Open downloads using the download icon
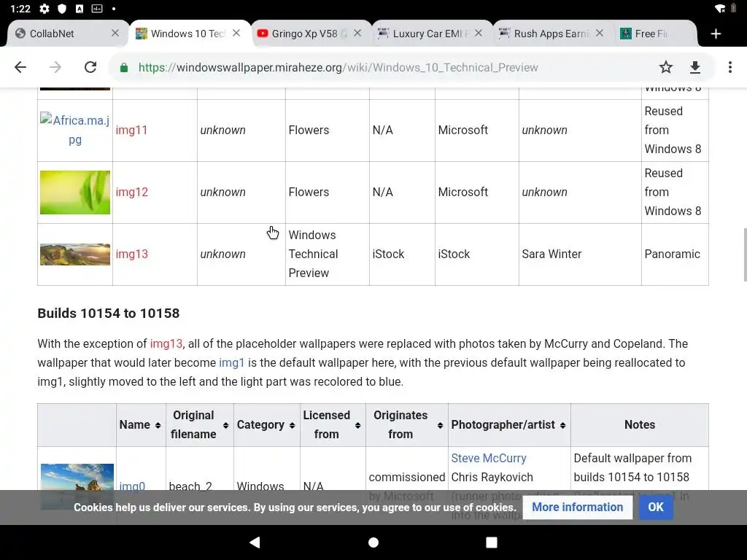747x560 pixels. pyautogui.click(x=695, y=67)
